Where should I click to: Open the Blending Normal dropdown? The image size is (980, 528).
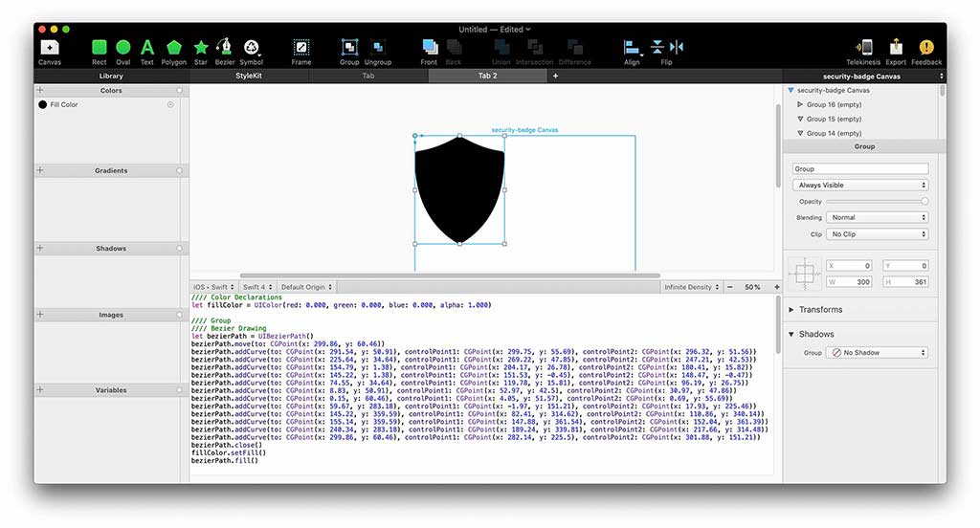[878, 218]
